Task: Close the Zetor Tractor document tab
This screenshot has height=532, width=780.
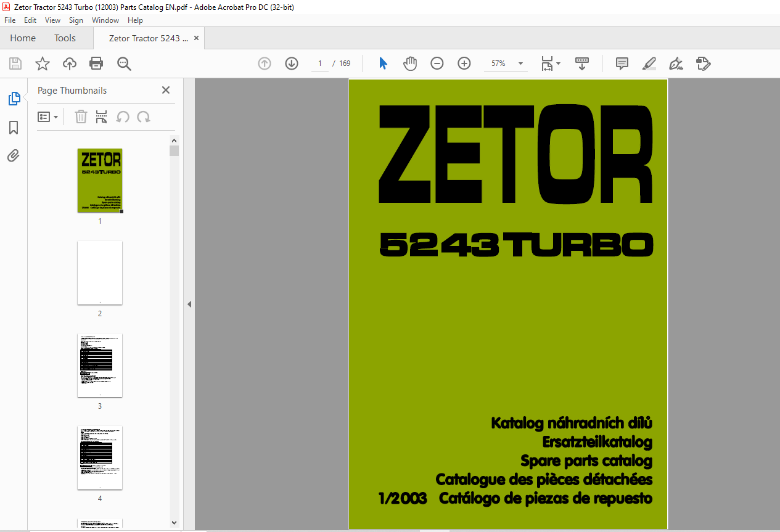Action: (197, 38)
